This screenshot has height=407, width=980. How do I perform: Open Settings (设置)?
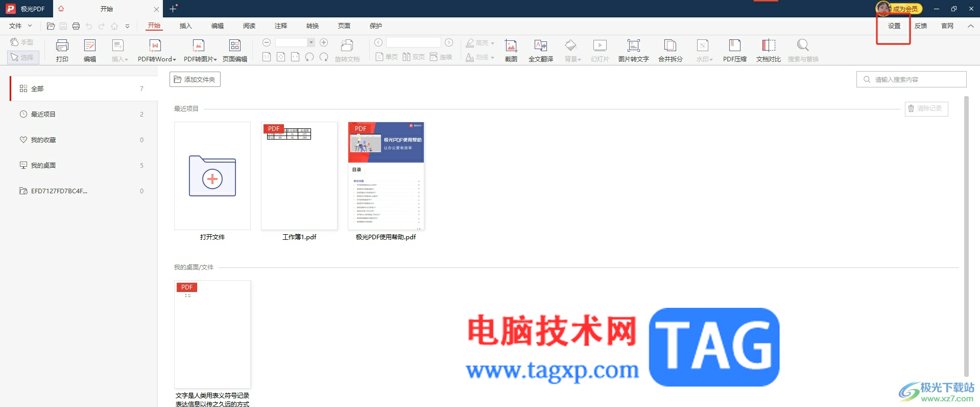coord(894,26)
